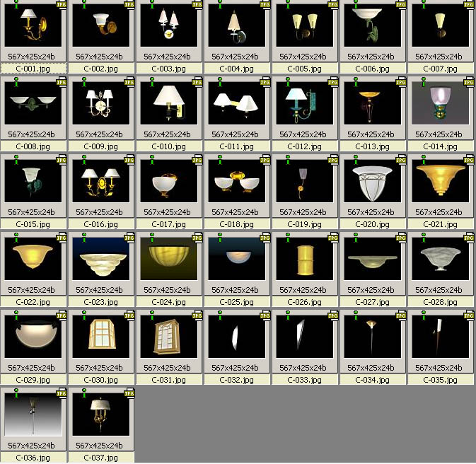
Task: Click the JPG format badge on C-012.jpg
Action: (x=333, y=82)
